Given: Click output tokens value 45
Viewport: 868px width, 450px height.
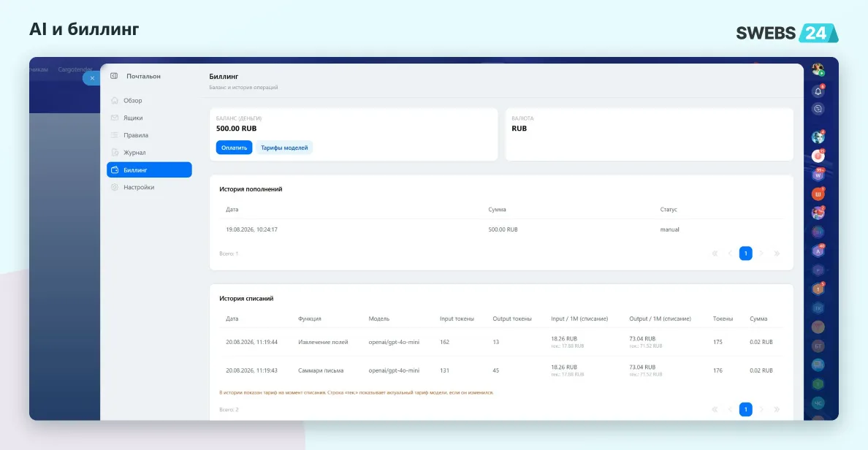Looking at the screenshot, I should click(x=496, y=370).
